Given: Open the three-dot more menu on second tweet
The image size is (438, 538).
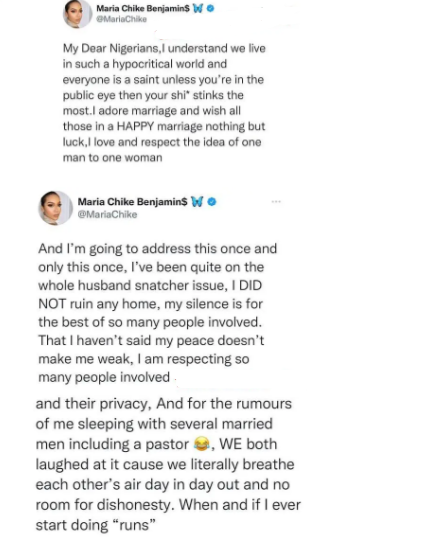Looking at the screenshot, I should (x=276, y=202).
